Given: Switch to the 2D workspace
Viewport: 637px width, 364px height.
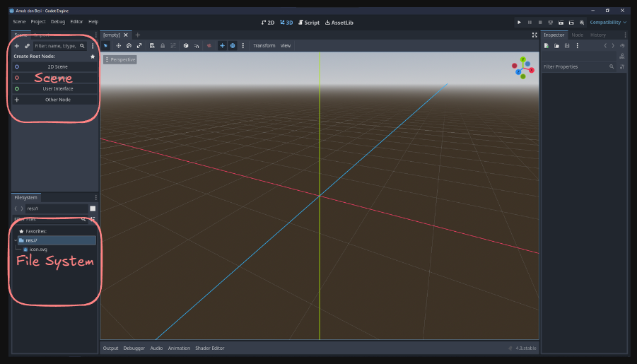Looking at the screenshot, I should [268, 23].
